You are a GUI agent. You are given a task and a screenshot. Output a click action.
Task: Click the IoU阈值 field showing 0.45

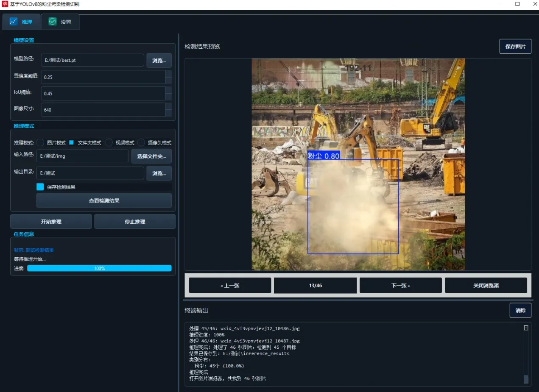pos(103,94)
